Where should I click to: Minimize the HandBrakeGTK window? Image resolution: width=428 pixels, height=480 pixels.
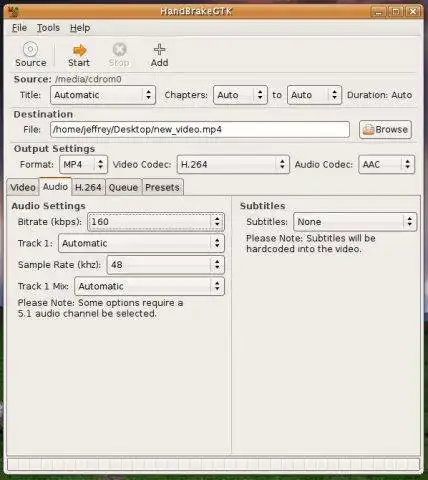point(378,12)
